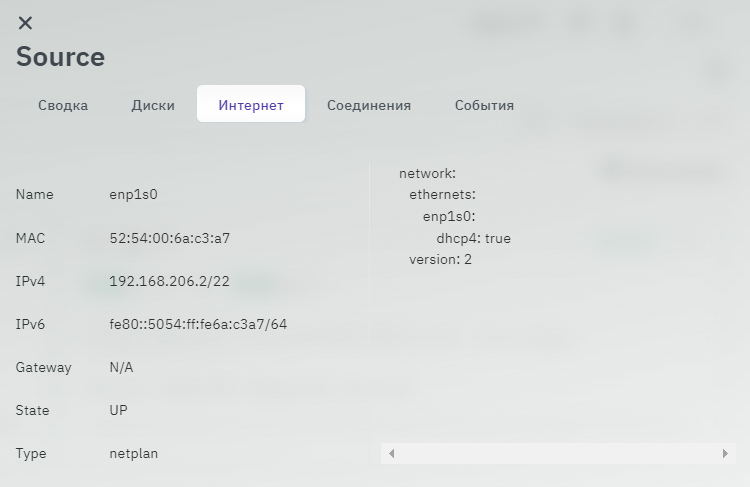Switch to the Диски tab
Screen dimensions: 750x487
coord(153,105)
